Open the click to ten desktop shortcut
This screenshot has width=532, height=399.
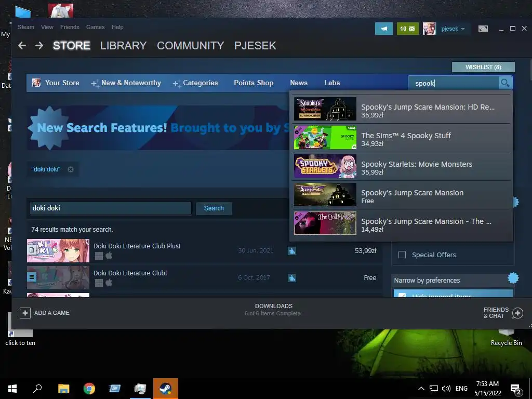click(x=20, y=329)
